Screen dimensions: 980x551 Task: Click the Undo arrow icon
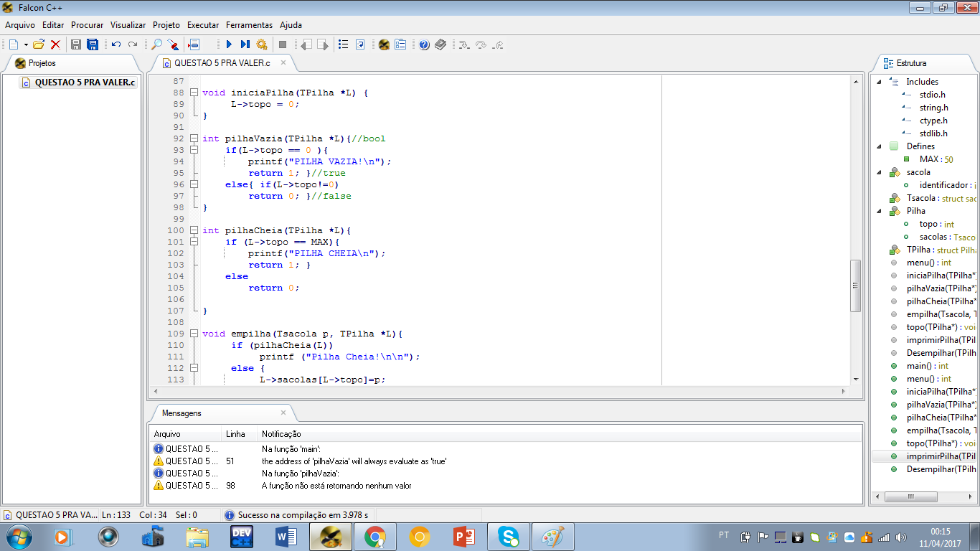(x=116, y=44)
